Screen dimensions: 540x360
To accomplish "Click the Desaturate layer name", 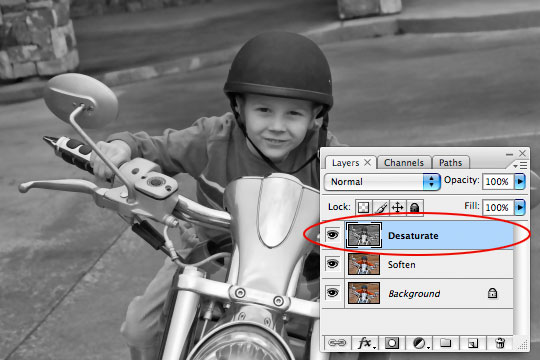I will (x=413, y=236).
